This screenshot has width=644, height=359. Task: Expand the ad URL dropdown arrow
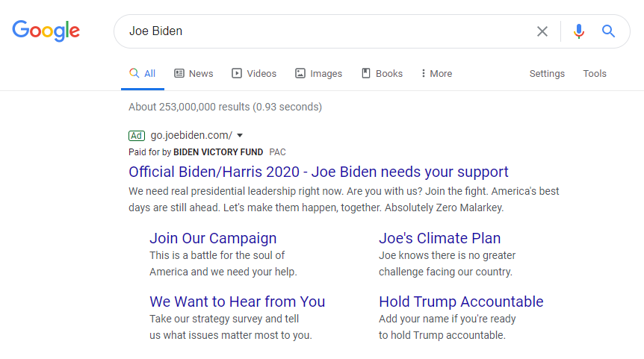(240, 135)
